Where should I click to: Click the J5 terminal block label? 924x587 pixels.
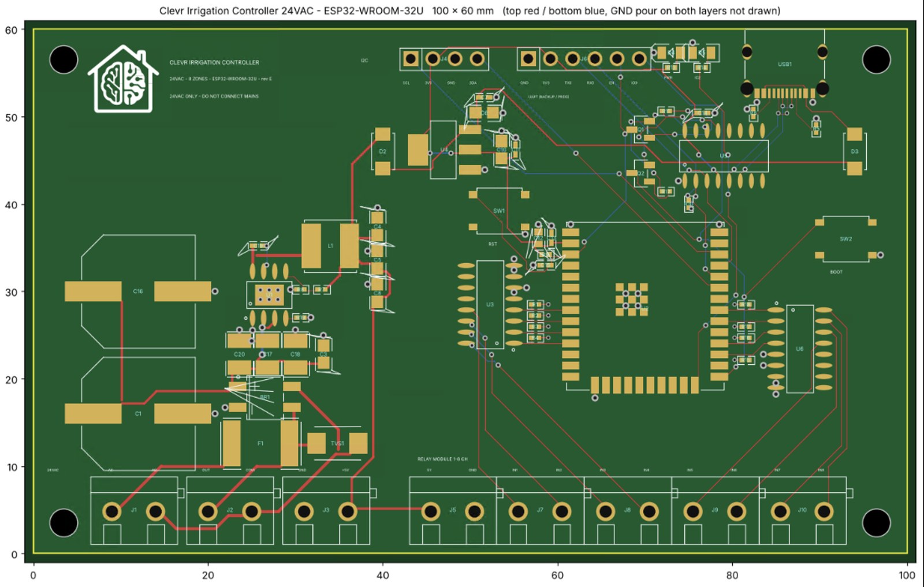point(453,510)
